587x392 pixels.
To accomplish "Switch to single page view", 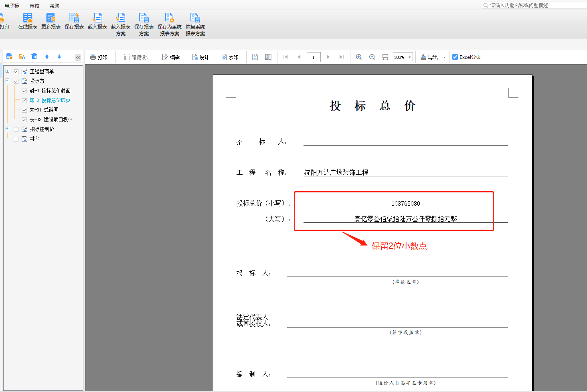I will 255,57.
